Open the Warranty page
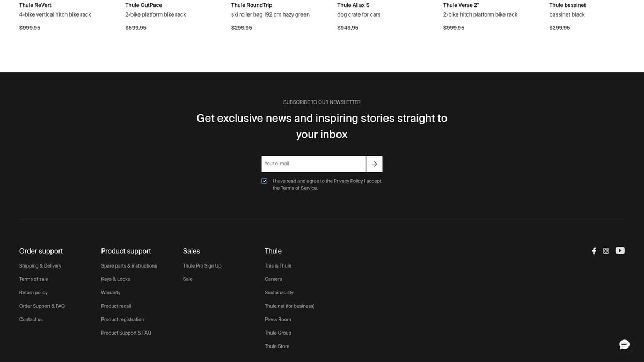The width and height of the screenshot is (644, 362). (x=111, y=293)
